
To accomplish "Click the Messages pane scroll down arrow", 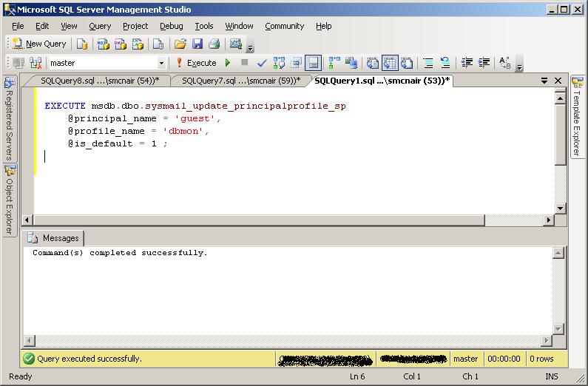I will pyautogui.click(x=558, y=328).
